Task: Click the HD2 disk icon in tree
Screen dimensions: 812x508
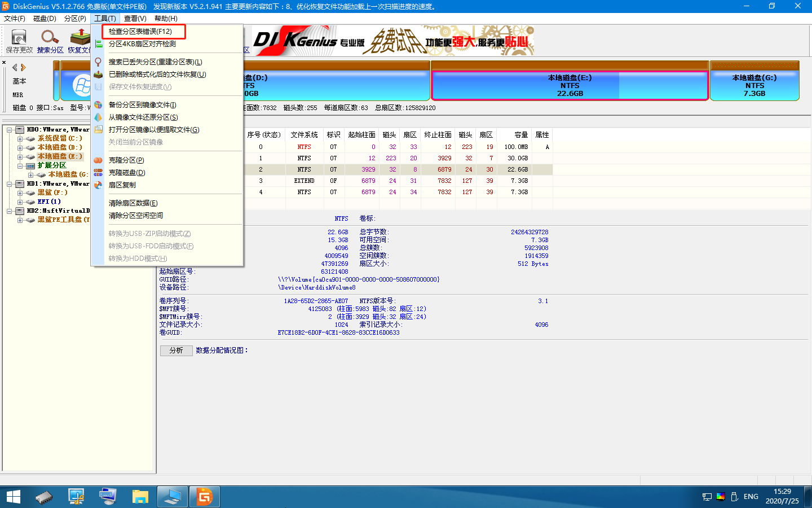Action: [20, 211]
